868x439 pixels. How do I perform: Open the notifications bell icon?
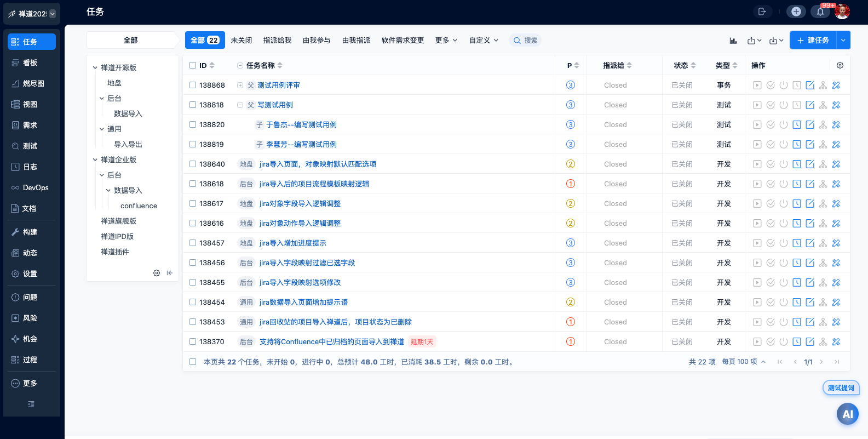point(820,12)
